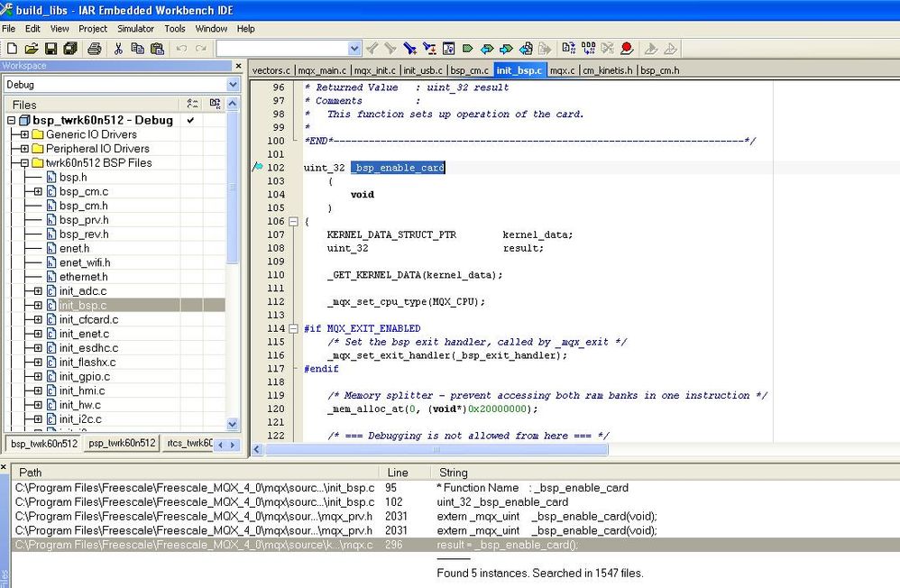
Task: Select the psp_twrk60n512 workspace tab
Action: coord(122,444)
